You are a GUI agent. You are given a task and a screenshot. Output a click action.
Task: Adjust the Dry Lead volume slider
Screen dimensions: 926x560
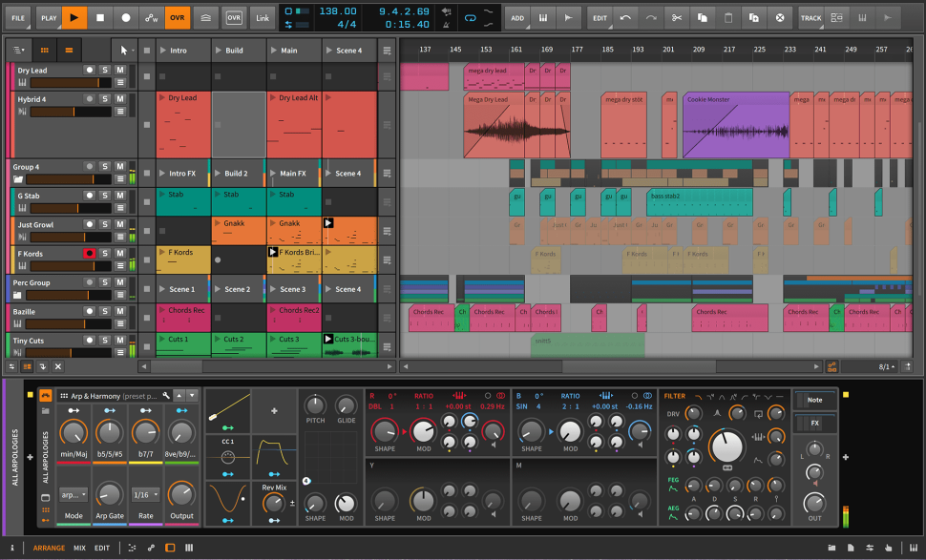(x=71, y=83)
